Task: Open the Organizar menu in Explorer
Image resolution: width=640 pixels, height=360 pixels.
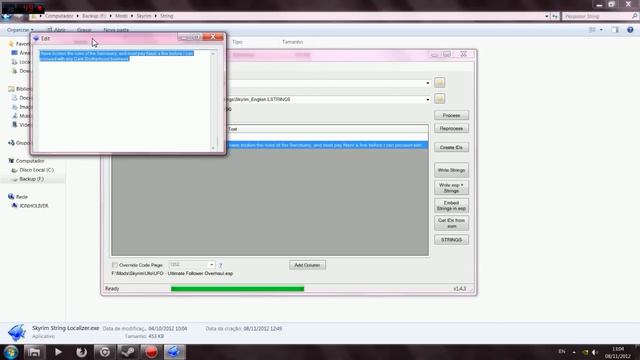Action: tap(20, 30)
